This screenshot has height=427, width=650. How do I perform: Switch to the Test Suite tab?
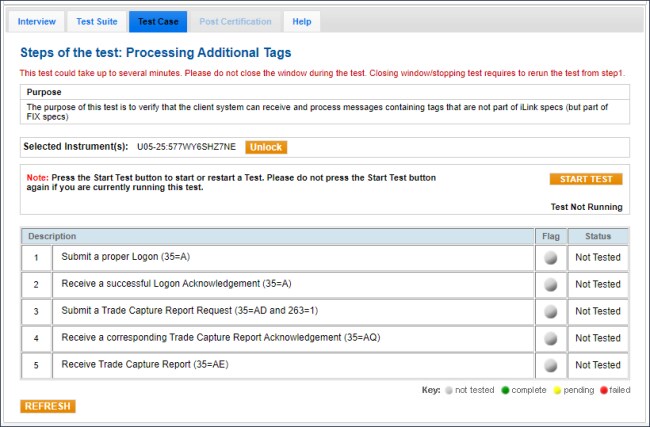[x=96, y=22]
